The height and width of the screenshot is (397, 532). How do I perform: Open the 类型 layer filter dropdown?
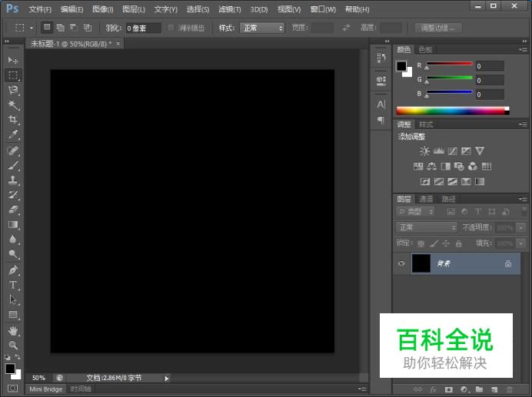tap(416, 211)
